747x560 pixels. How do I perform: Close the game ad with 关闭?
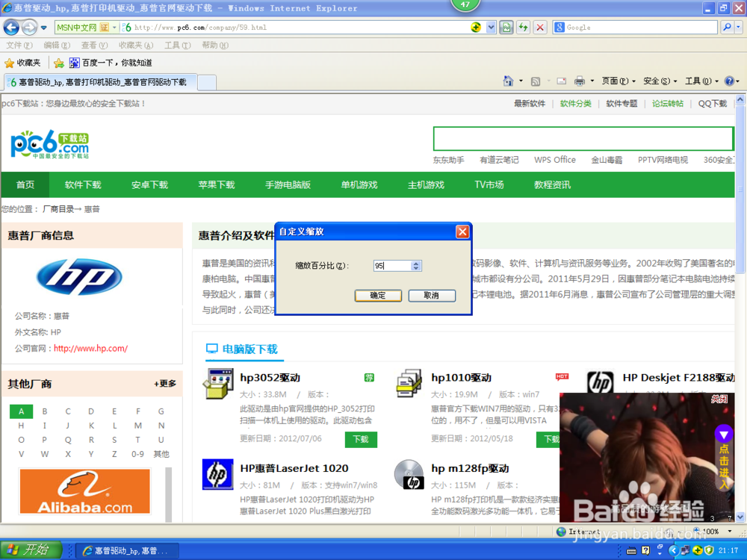pyautogui.click(x=719, y=399)
